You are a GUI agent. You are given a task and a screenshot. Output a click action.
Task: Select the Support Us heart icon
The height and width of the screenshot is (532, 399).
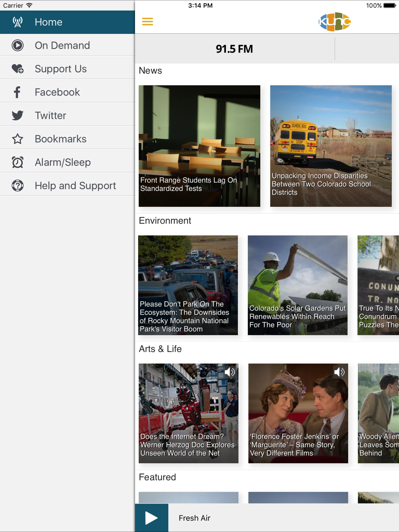click(17, 69)
